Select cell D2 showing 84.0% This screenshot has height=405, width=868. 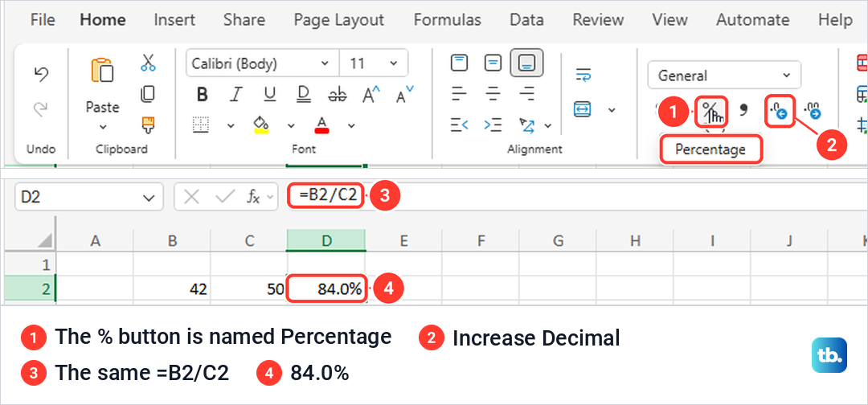[326, 288]
